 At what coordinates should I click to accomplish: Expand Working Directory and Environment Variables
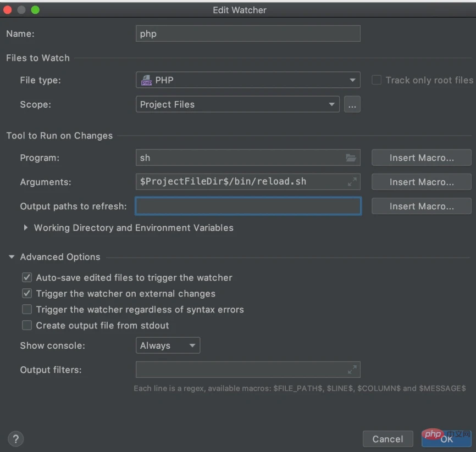tap(26, 227)
